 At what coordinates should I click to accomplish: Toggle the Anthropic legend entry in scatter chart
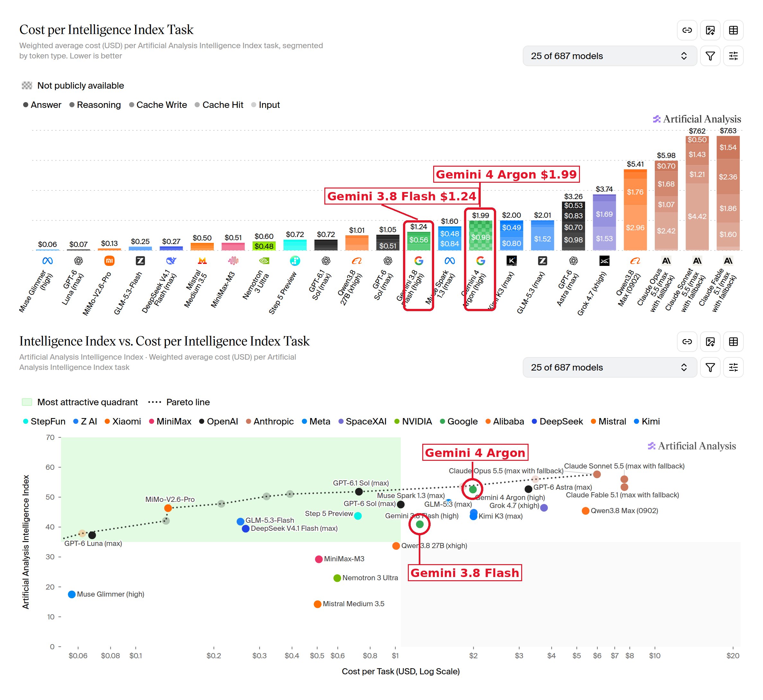tap(270, 422)
